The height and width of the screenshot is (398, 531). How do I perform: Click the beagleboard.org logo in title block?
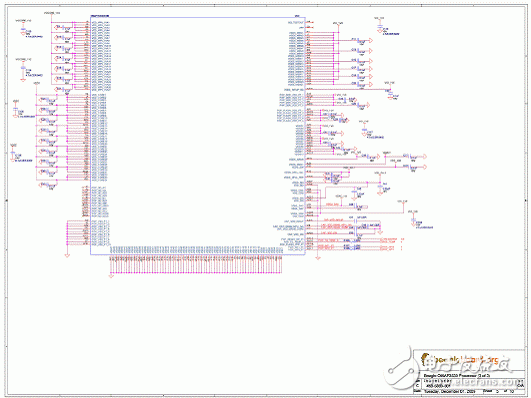(x=460, y=360)
